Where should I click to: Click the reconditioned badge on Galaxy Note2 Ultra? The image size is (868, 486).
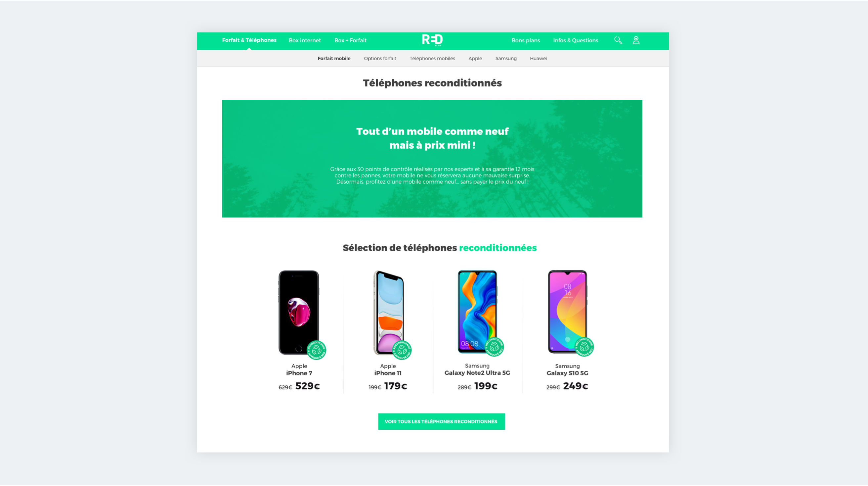tap(494, 347)
